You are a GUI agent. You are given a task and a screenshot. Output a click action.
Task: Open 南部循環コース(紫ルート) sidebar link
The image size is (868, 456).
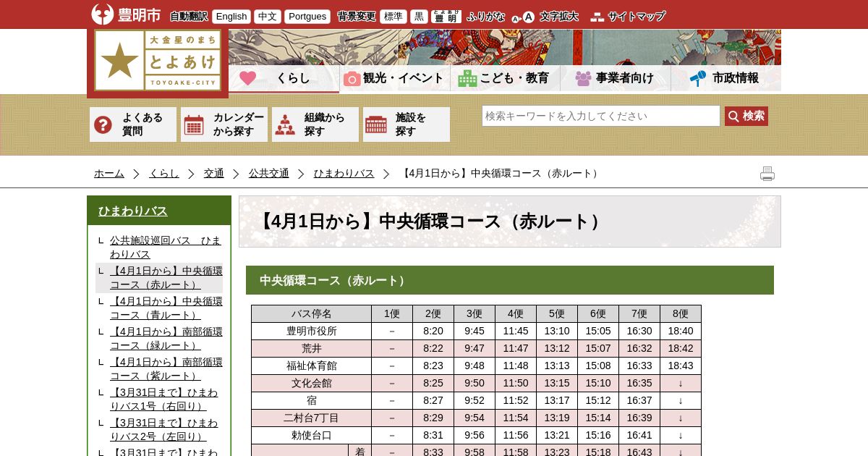click(x=166, y=369)
